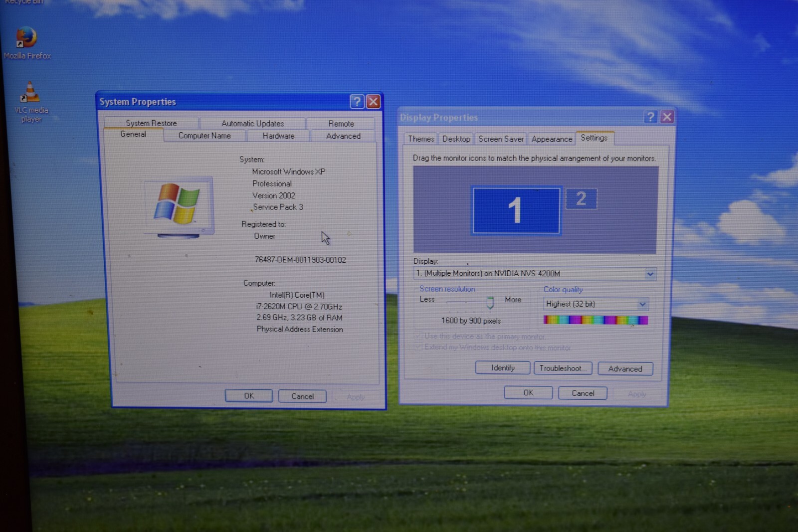Close the Display Properties window

pyautogui.click(x=667, y=117)
